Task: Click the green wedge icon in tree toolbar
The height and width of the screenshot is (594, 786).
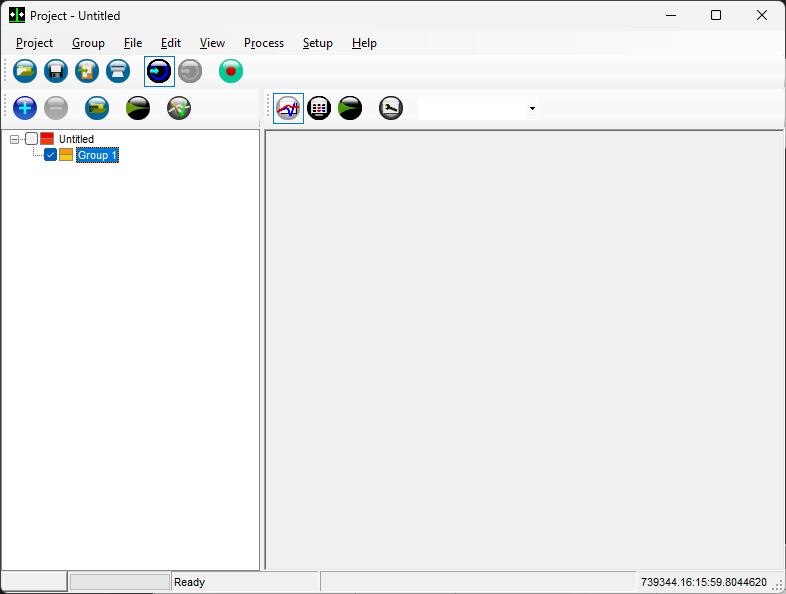Action: point(138,108)
